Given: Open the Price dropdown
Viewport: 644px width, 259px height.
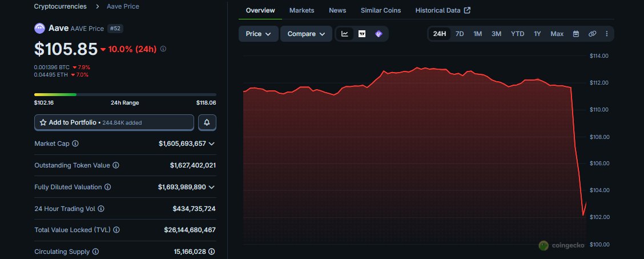Looking at the screenshot, I should pos(258,34).
